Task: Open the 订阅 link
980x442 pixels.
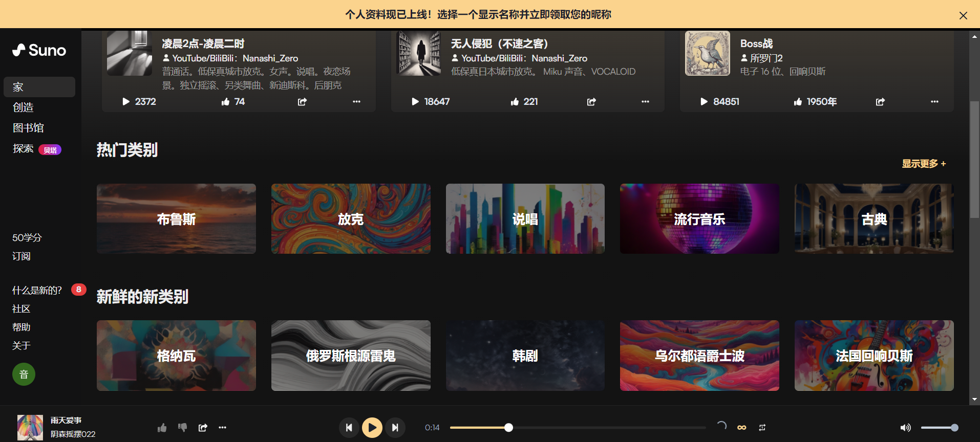Action: tap(22, 256)
